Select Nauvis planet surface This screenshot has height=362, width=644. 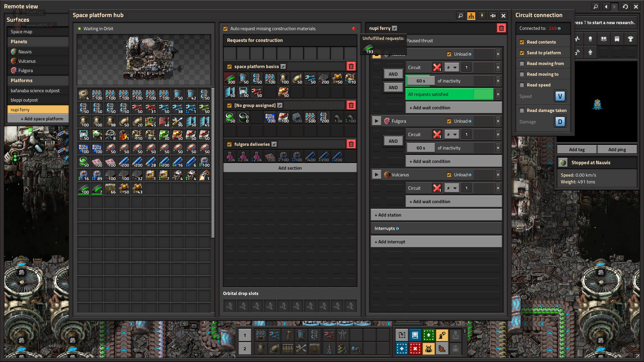(38, 52)
